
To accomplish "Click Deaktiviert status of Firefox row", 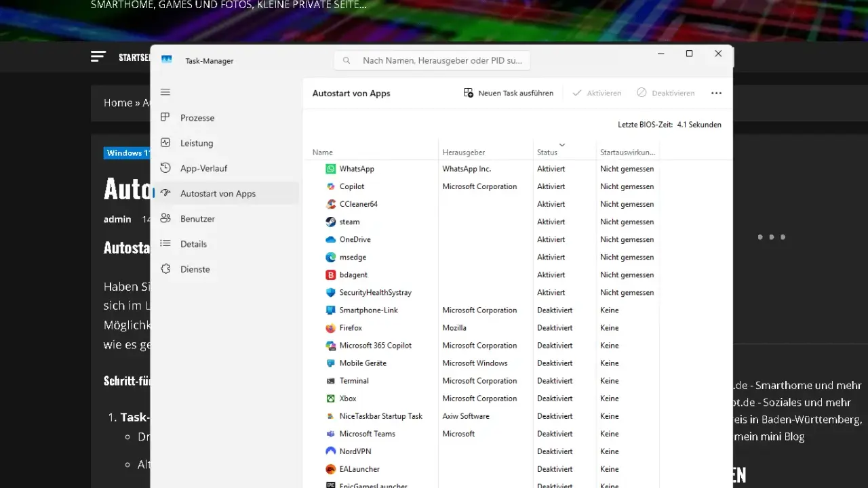I will (555, 327).
